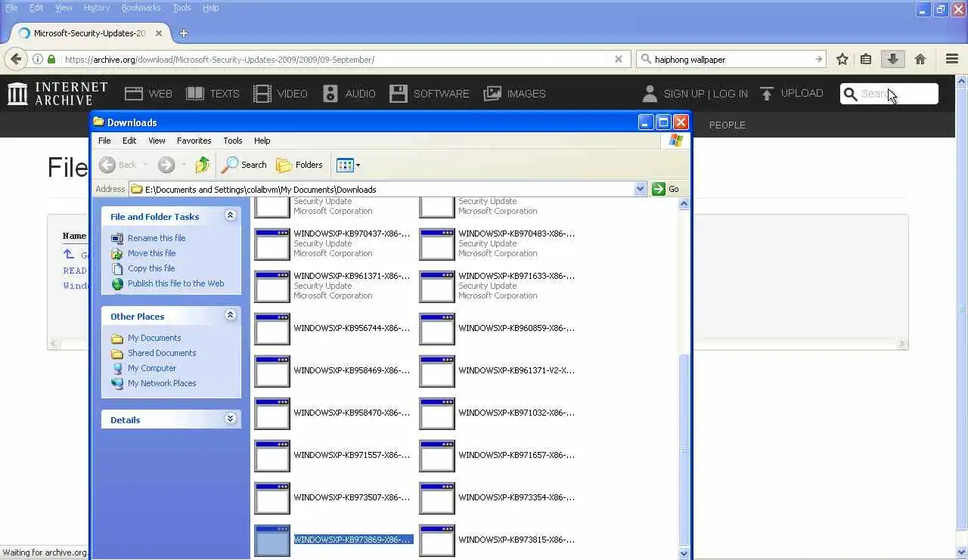The image size is (968, 560).
Task: Toggle Folders pane in Explorer toolbar
Action: tap(299, 165)
